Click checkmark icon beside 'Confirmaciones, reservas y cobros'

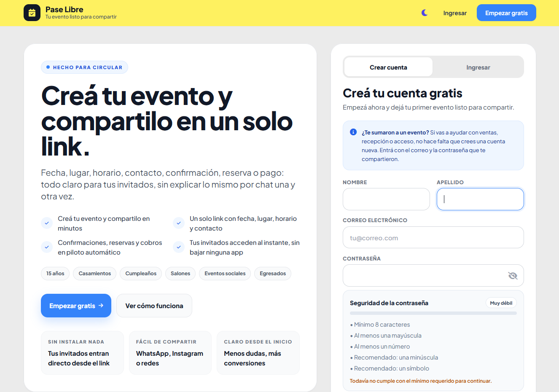coord(47,247)
